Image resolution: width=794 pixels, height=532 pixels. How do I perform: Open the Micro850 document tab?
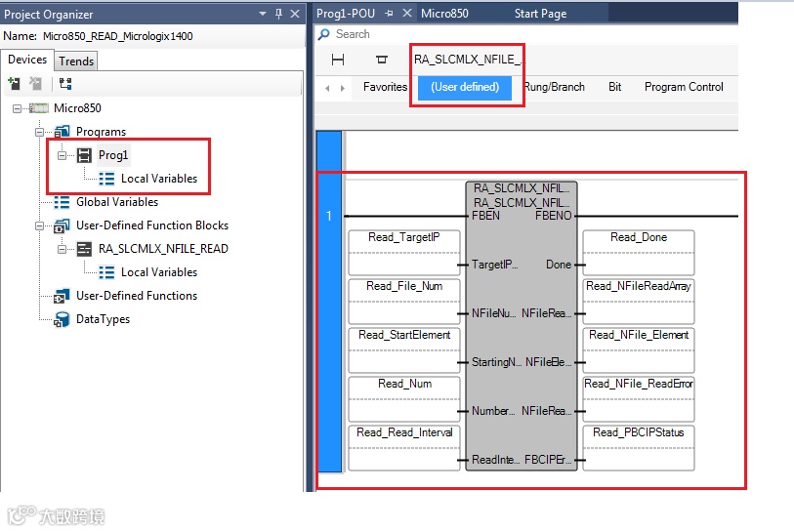tap(444, 14)
